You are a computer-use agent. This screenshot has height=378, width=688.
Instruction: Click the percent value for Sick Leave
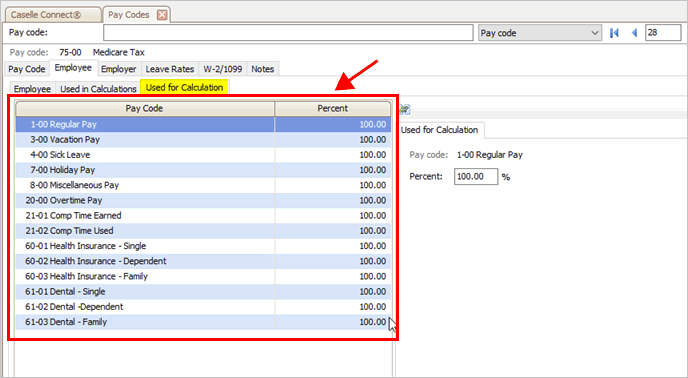coord(373,155)
